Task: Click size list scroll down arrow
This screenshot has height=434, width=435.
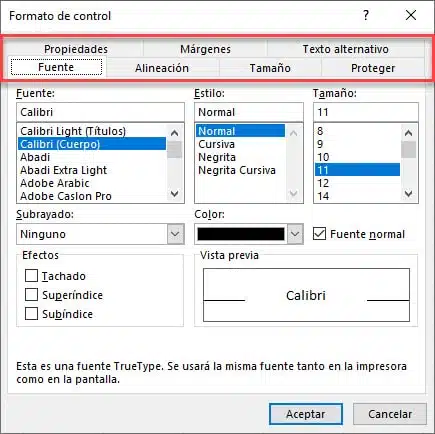Action: click(408, 193)
